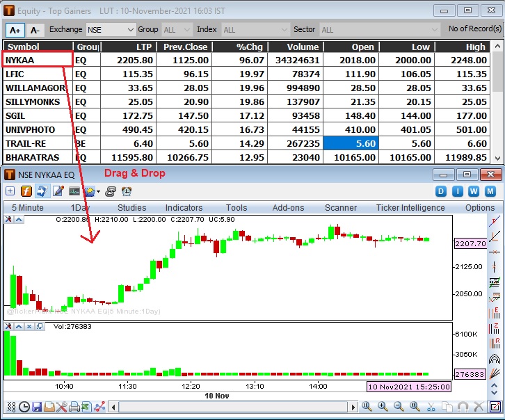Open the Exchange NSE dropdown
Viewport: 505px width, 420px height.
111,30
